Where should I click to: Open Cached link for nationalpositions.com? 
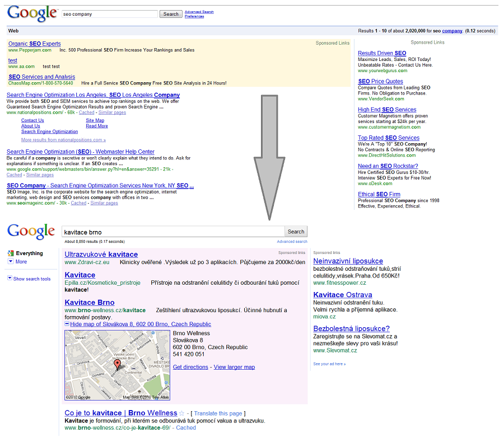pyautogui.click(x=86, y=112)
